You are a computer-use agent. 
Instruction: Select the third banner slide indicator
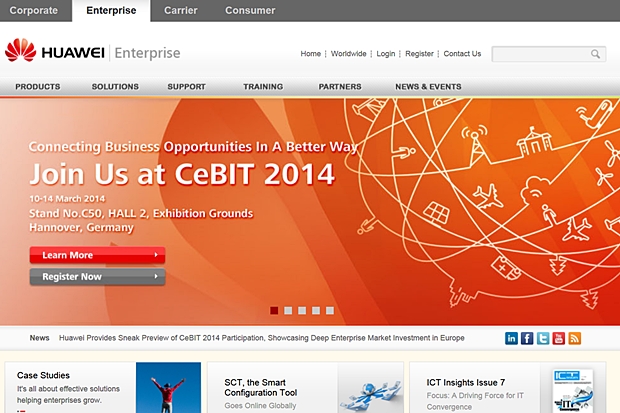[302, 311]
